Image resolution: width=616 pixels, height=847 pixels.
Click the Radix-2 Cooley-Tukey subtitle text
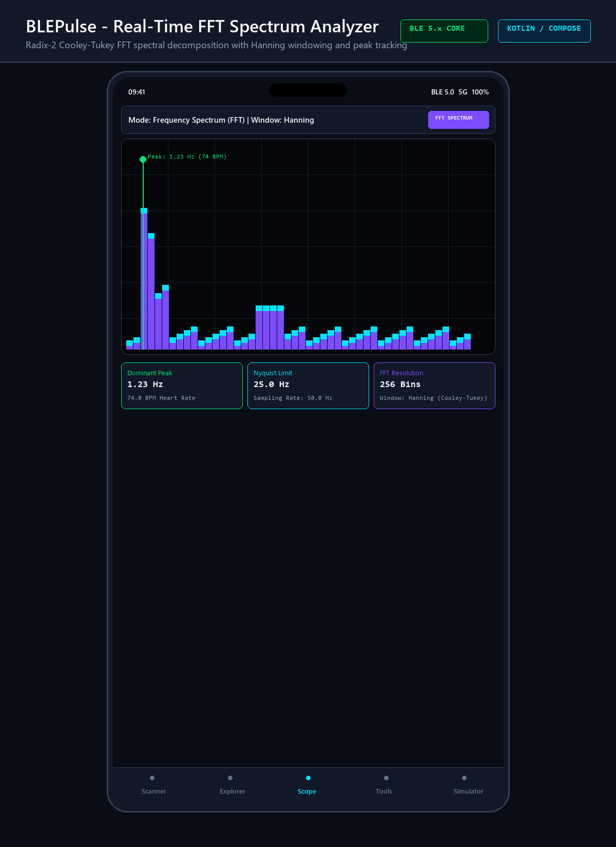click(x=216, y=45)
